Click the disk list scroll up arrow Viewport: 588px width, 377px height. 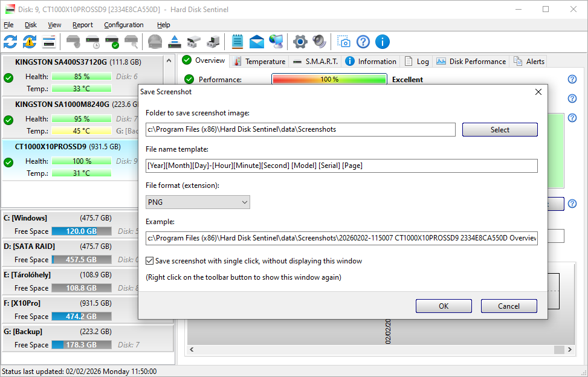[x=169, y=60]
